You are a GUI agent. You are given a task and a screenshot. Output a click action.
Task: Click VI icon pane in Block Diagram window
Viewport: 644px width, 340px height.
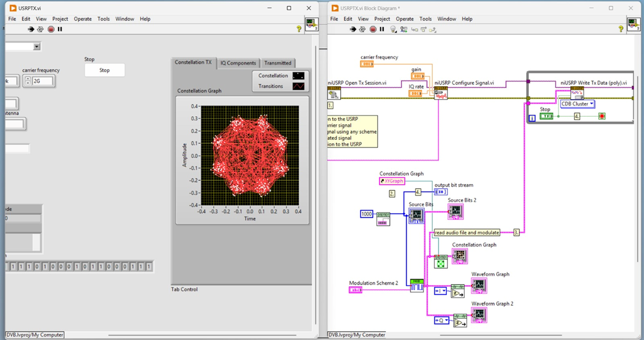click(634, 24)
